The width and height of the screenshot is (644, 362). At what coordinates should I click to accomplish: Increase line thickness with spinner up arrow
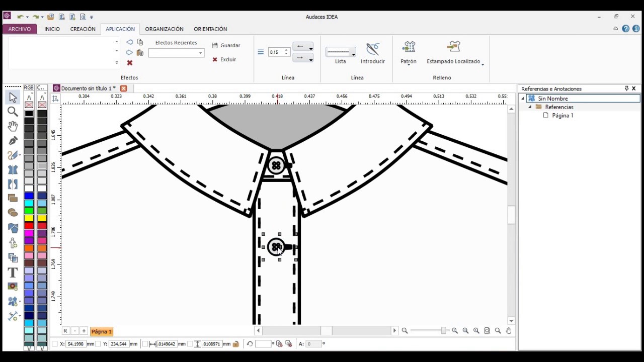click(286, 50)
